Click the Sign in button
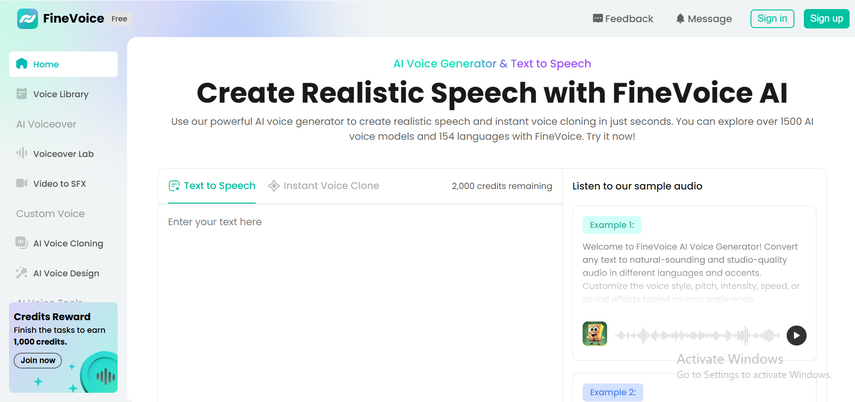Viewport: 855px width, 402px height. 772,19
